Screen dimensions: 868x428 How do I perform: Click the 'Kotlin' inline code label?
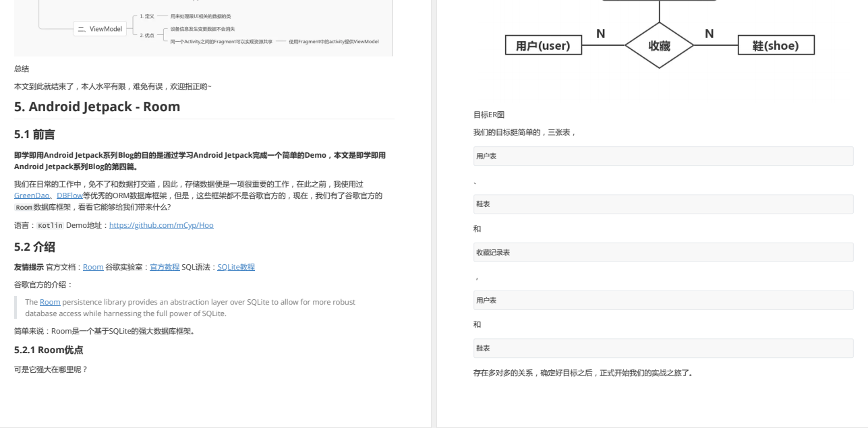49,225
